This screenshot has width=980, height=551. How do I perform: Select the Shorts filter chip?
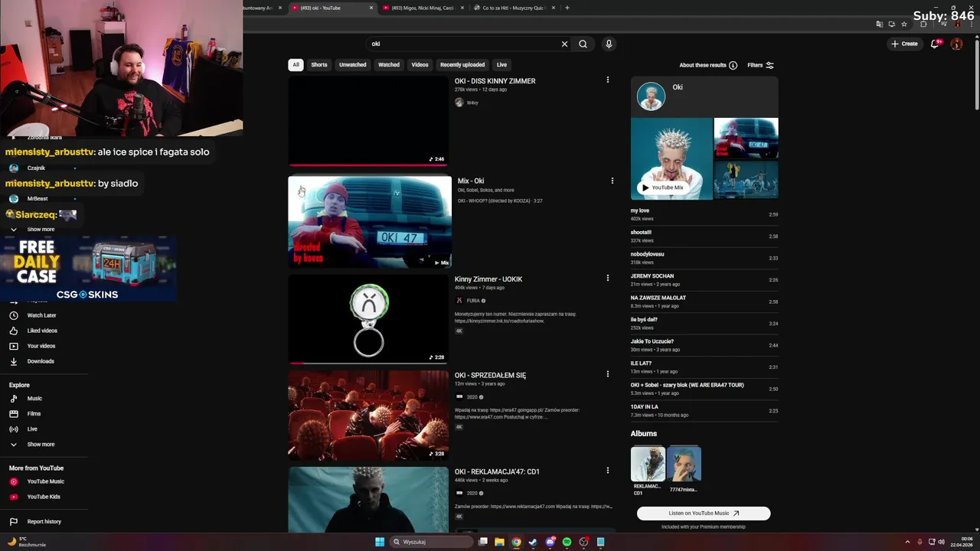tap(319, 65)
